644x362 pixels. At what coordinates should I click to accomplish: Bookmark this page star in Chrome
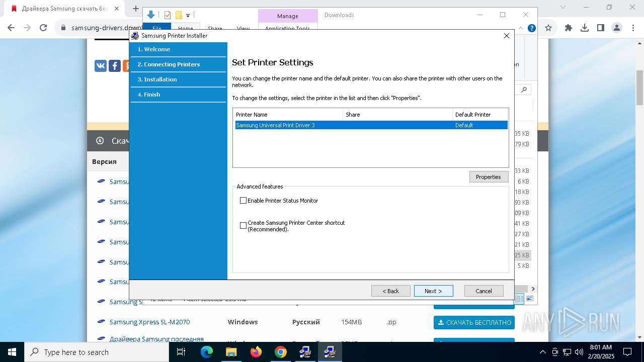coord(548,28)
